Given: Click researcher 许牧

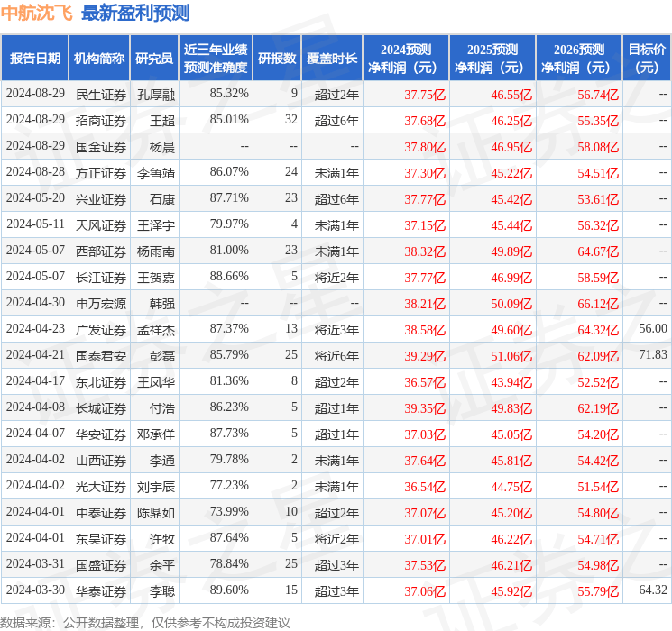Looking at the screenshot, I should tap(162, 539).
